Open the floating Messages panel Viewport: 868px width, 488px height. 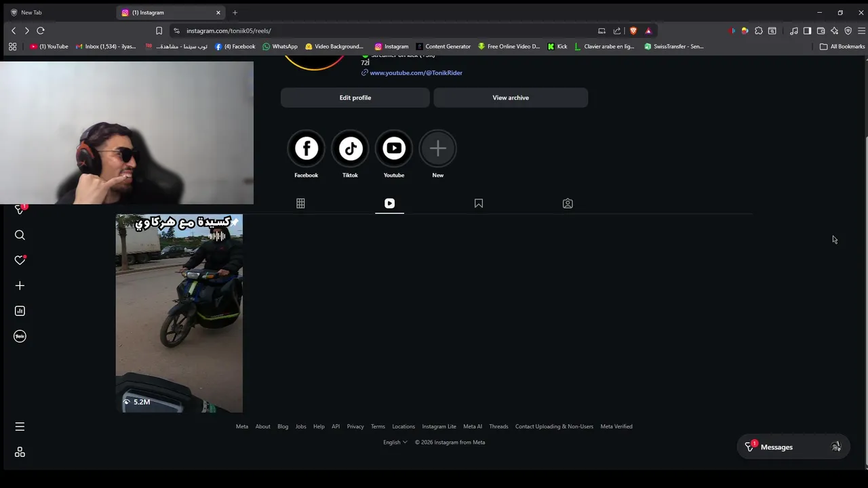[x=793, y=447]
